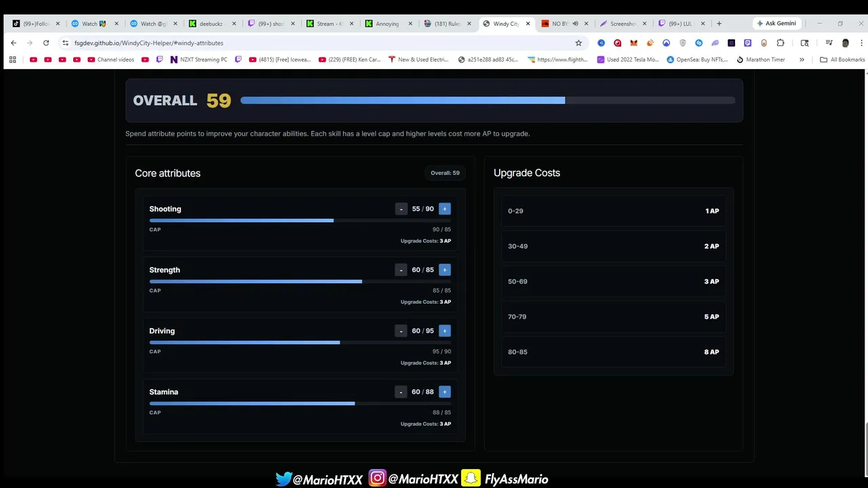The image size is (868, 488).
Task: Increase Shooting with its plus button
Action: pyautogui.click(x=444, y=209)
